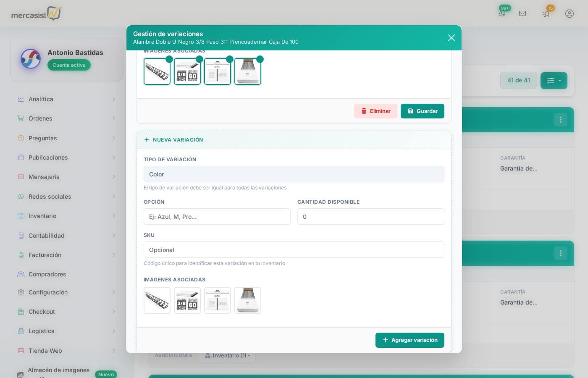This screenshot has height=378, width=588.
Task: Open the announcements megaphone icon
Action: tap(546, 13)
